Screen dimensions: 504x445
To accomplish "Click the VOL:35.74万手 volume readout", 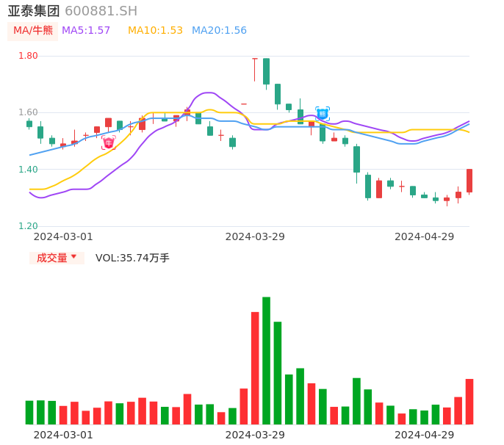I will 132,258.
